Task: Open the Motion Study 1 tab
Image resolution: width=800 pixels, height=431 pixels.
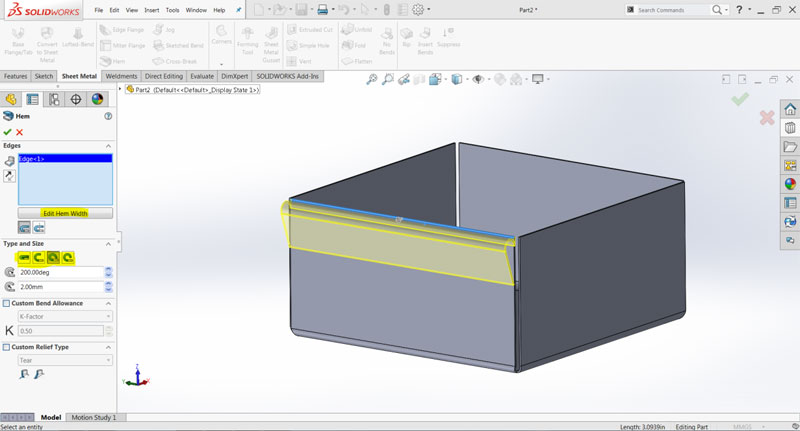Action: coord(94,417)
